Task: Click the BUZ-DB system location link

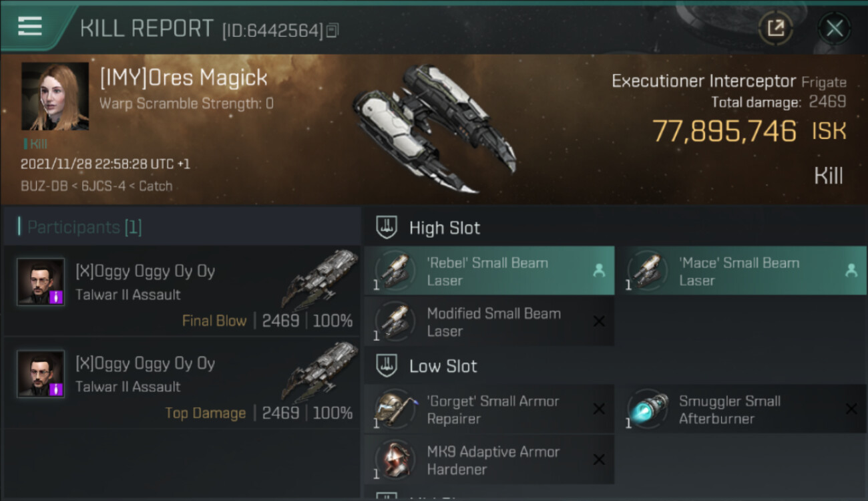Action: click(x=44, y=186)
